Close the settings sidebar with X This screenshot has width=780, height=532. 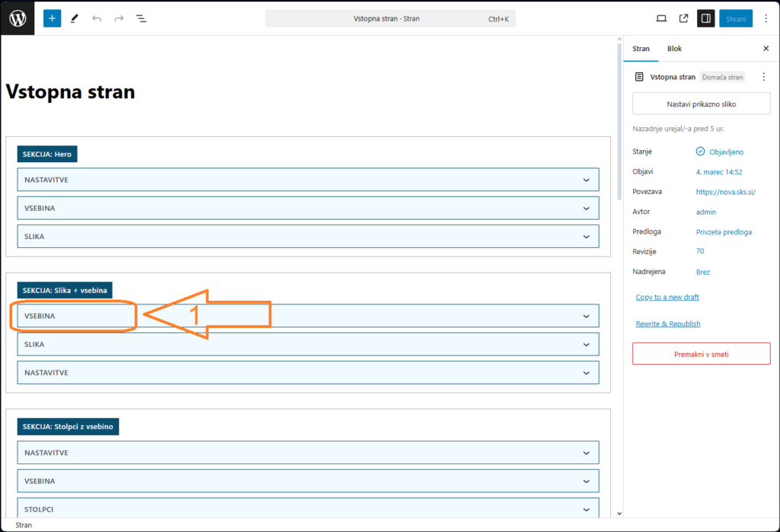[766, 49]
